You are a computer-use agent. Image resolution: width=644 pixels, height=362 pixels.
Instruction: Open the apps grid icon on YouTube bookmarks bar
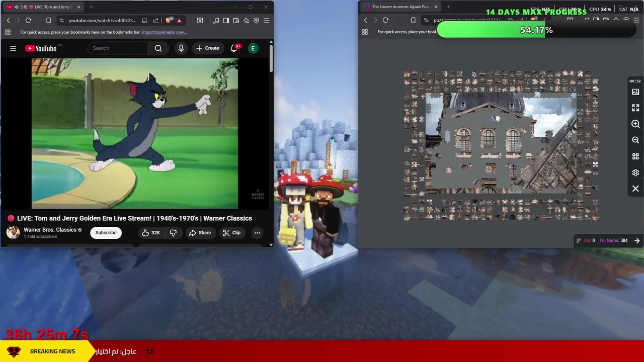[x=8, y=32]
